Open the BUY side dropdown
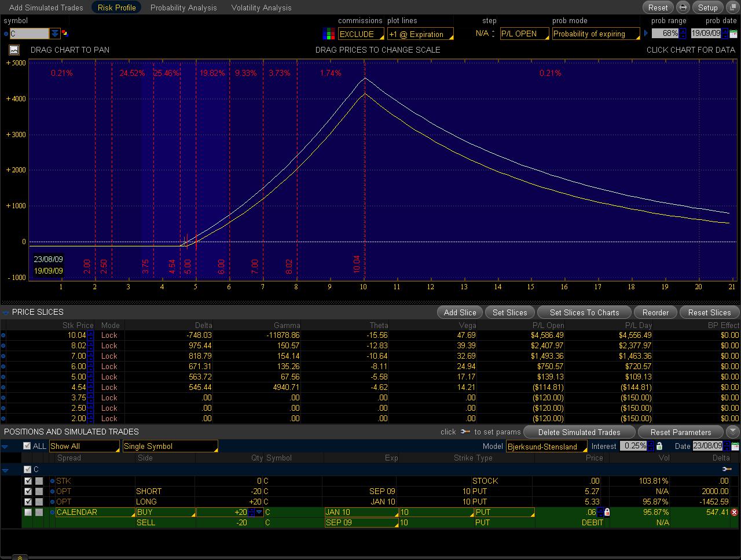Viewport: 741px width, 560px height. click(166, 512)
